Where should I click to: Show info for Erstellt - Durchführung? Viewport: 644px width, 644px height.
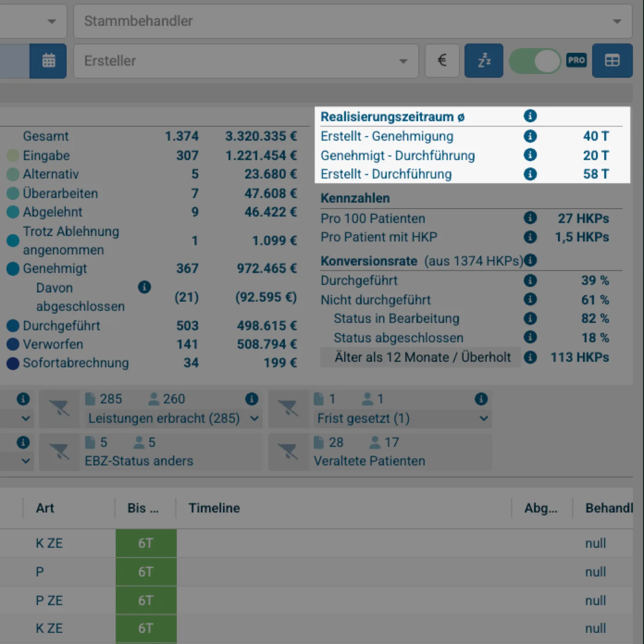[x=530, y=174]
